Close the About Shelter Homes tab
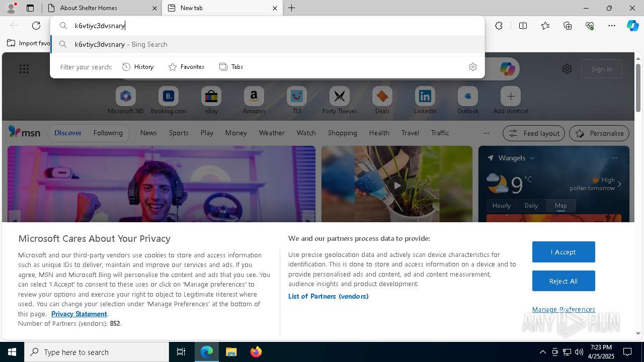 [154, 8]
